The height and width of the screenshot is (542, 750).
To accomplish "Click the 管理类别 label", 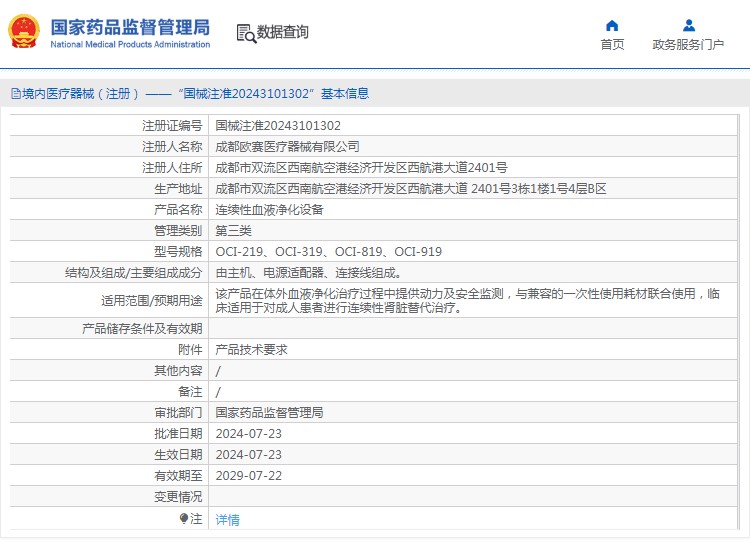I will coord(178,231).
